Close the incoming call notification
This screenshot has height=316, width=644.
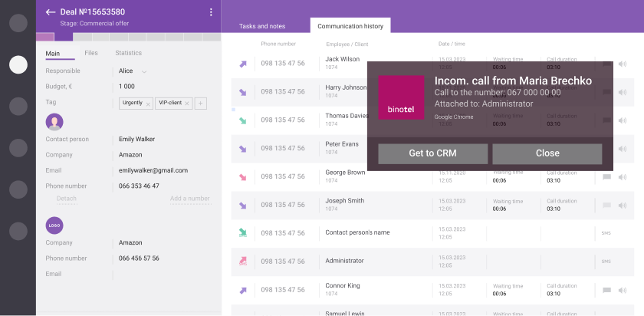[547, 153]
